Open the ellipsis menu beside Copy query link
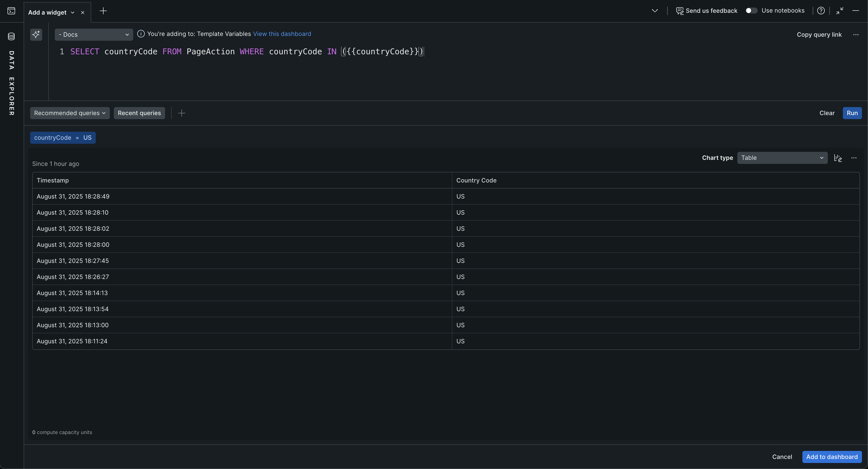 point(856,35)
